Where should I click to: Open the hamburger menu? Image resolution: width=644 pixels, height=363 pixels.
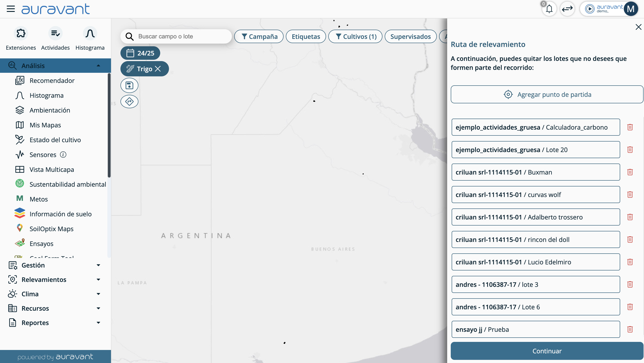[11, 9]
